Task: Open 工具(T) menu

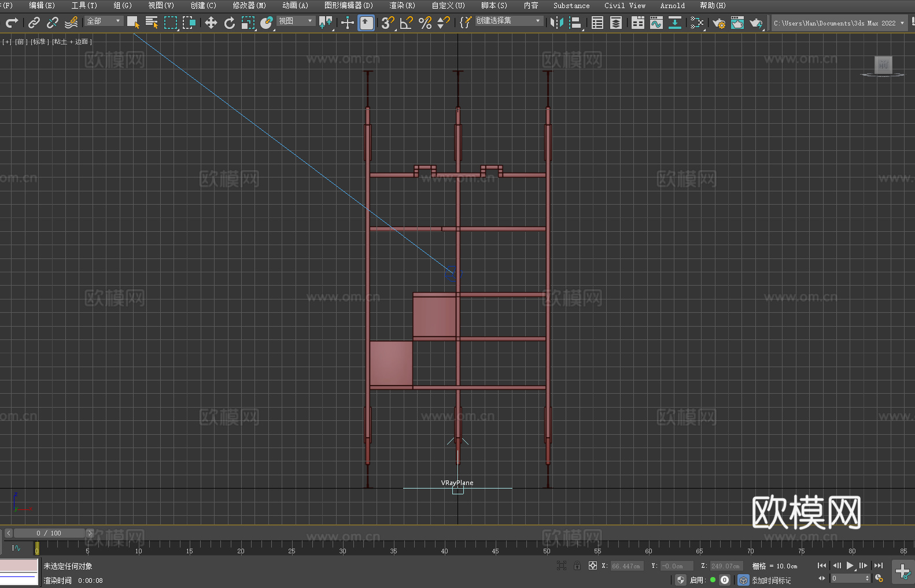Action: (x=84, y=5)
